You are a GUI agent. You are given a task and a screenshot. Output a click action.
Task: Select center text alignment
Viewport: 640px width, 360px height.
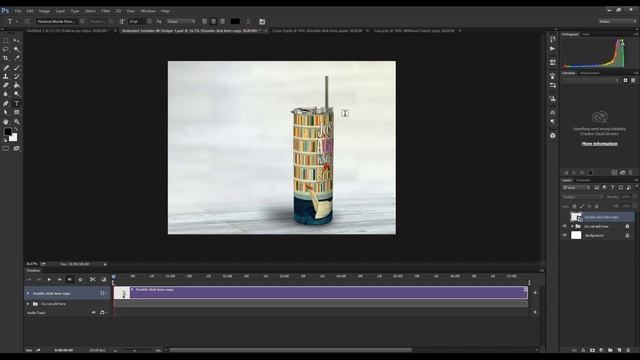[213, 21]
